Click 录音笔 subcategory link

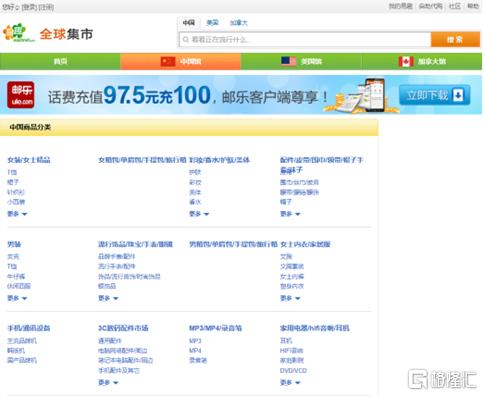(198, 360)
